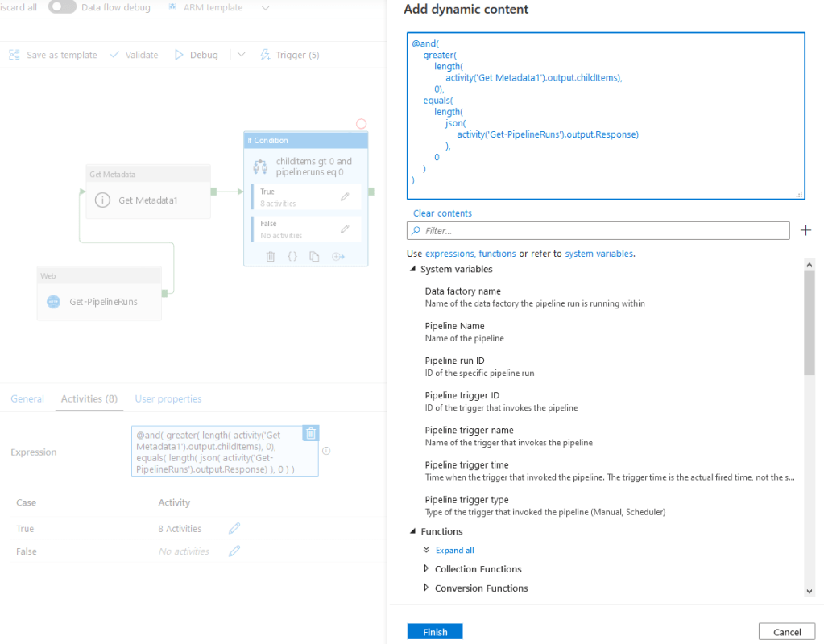This screenshot has height=644, width=824.
Task: Click the Clear contents link
Action: (x=442, y=213)
